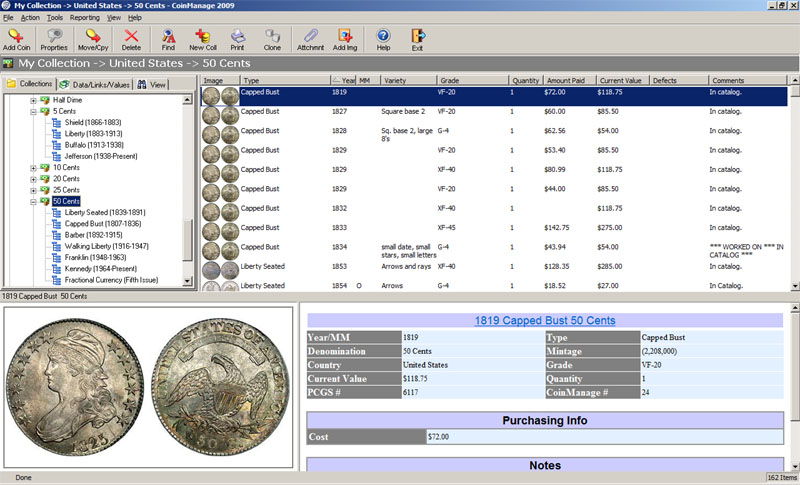This screenshot has width=800, height=485.
Task: Sort the list by Grade column
Action: click(x=472, y=81)
